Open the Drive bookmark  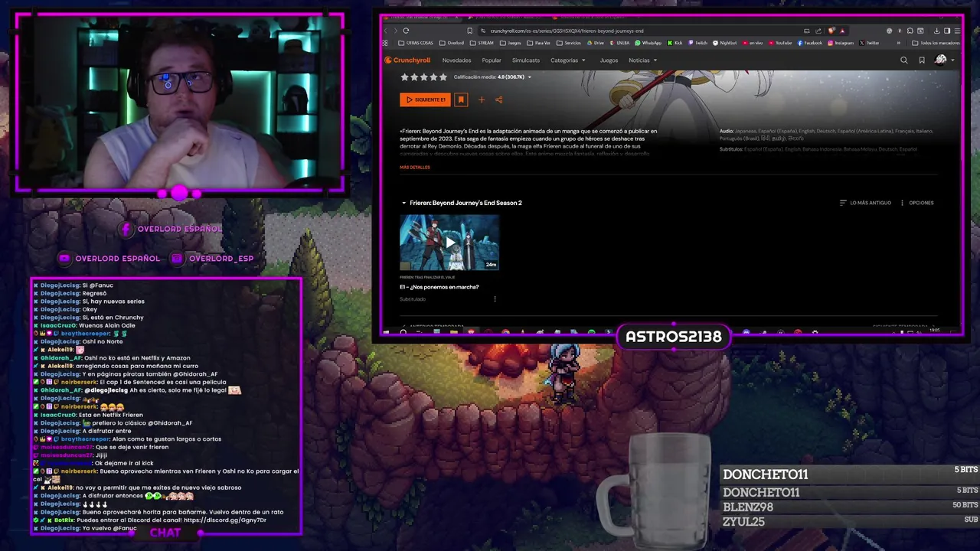pyautogui.click(x=596, y=43)
